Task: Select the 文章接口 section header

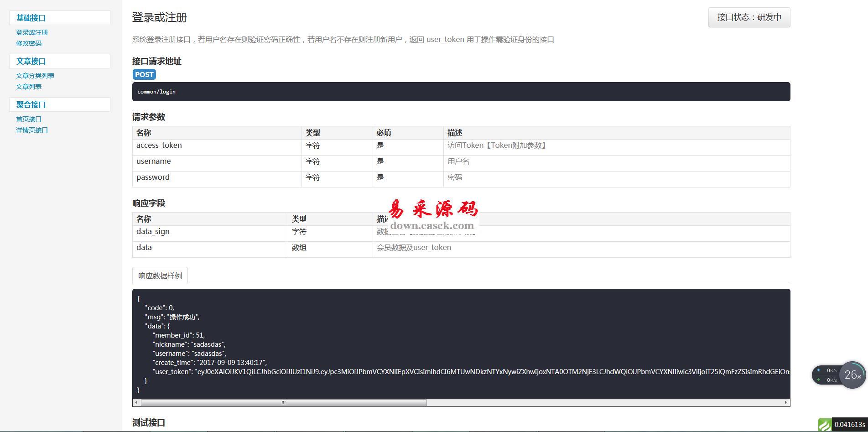Action: (x=60, y=61)
